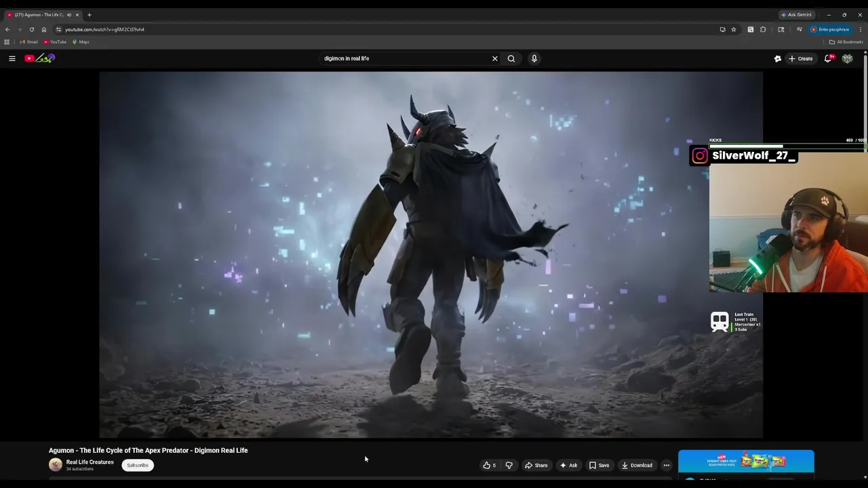Image resolution: width=868 pixels, height=488 pixels.
Task: Open the browser extensions puzzle icon
Action: click(x=763, y=29)
